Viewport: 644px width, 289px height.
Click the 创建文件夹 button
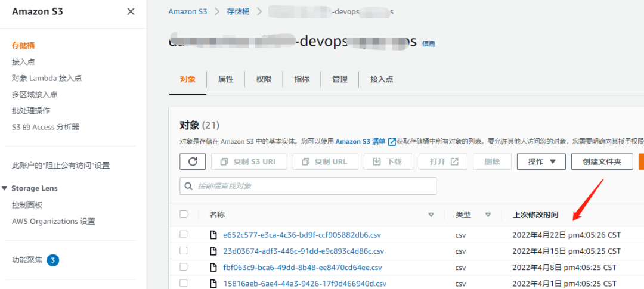(x=602, y=161)
